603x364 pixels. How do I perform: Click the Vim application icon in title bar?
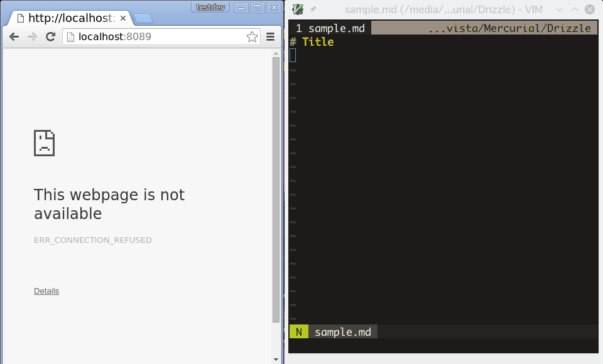[x=298, y=9]
